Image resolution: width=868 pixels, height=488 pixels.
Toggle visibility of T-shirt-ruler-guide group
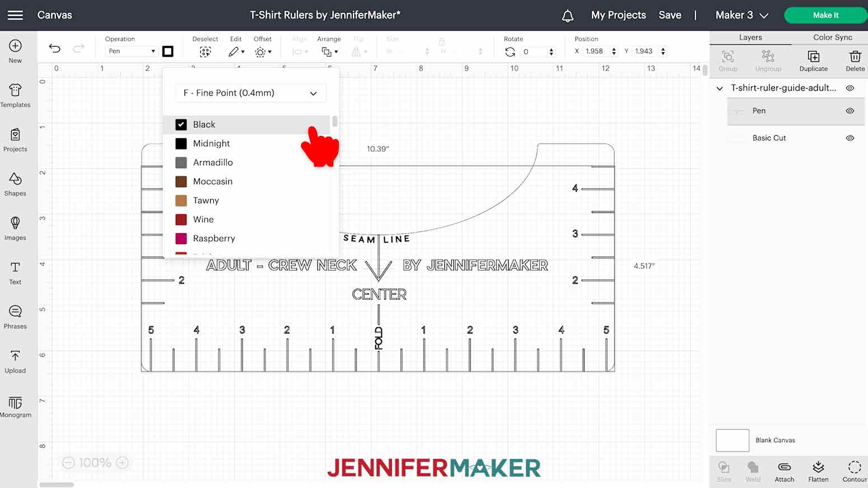coord(850,88)
